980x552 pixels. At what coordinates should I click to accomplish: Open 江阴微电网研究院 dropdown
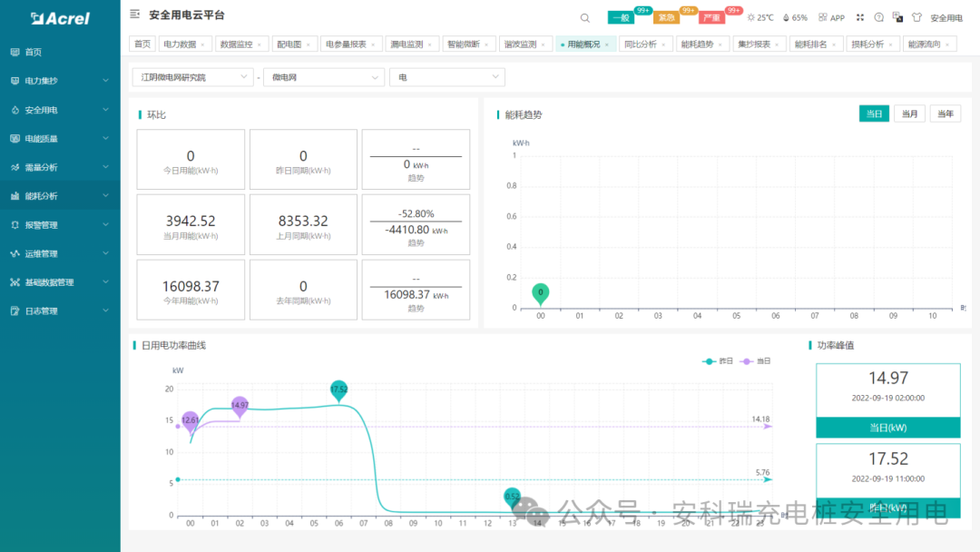(193, 77)
